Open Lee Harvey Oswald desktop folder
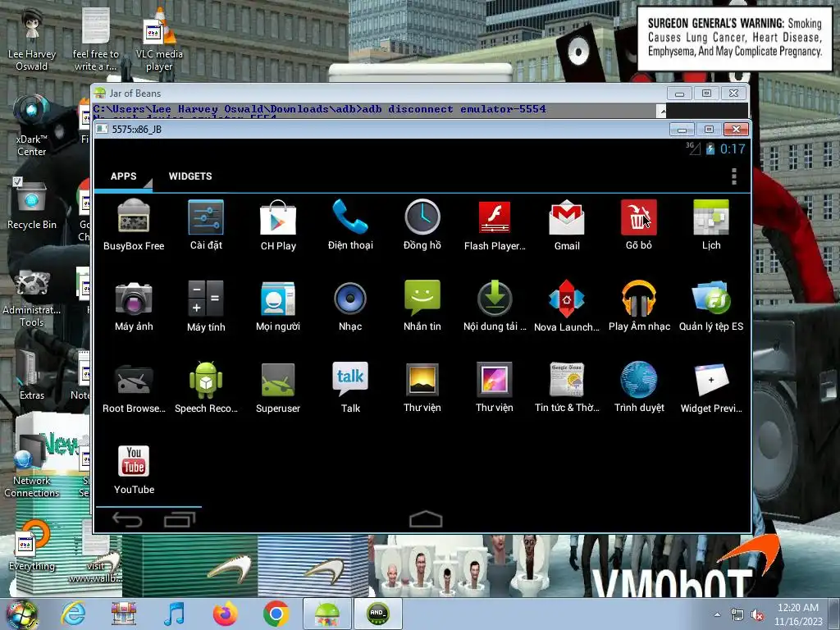840x630 pixels. tap(32, 40)
